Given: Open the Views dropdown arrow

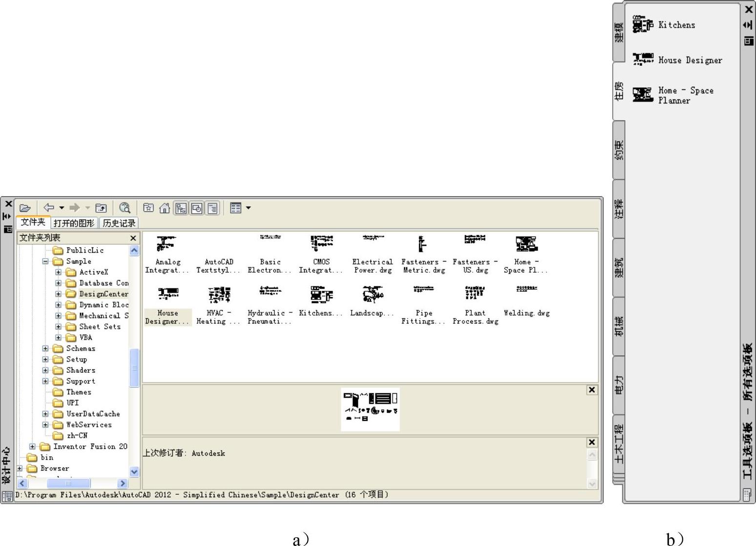Looking at the screenshot, I should click(x=248, y=208).
